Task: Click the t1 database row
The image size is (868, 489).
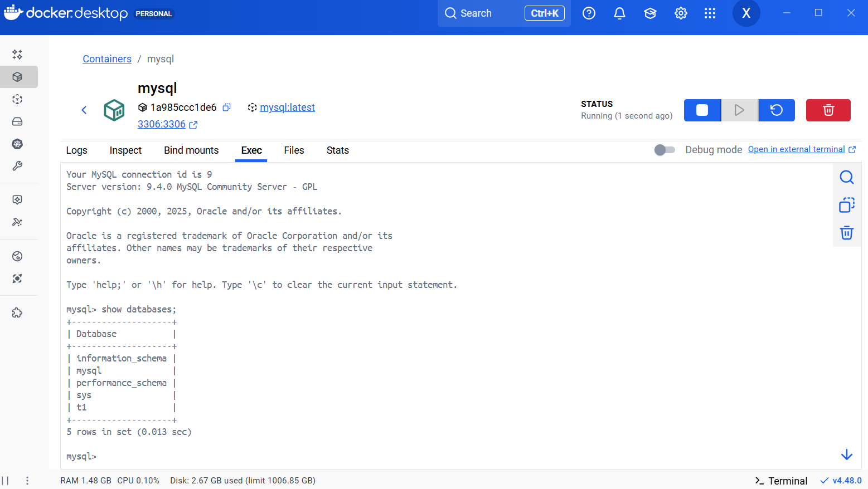Action: [122, 407]
